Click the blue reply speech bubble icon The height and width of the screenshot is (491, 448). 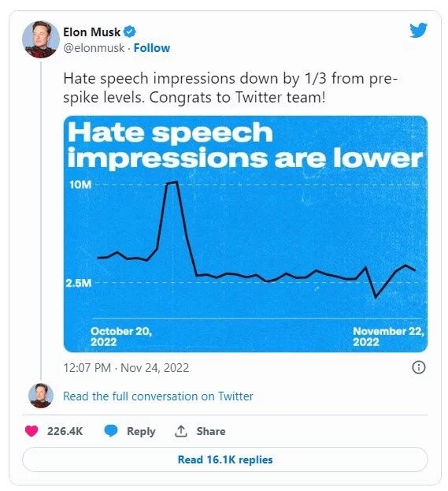[111, 431]
